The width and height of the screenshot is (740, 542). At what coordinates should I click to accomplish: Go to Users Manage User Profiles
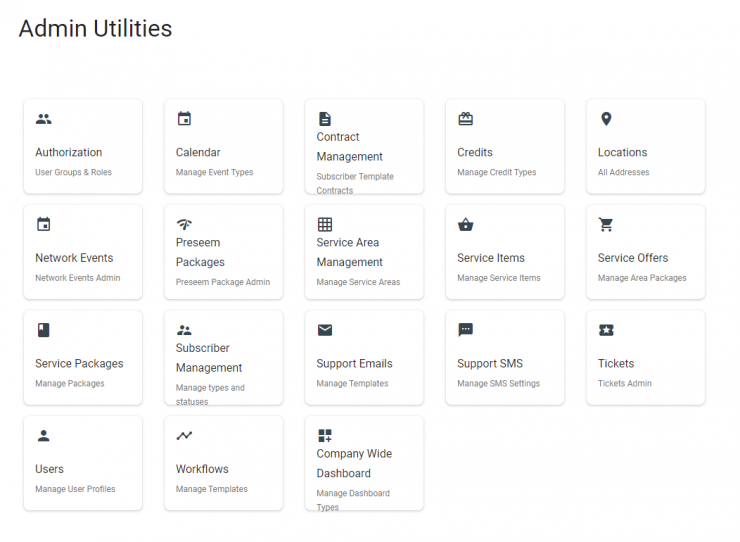pos(75,489)
